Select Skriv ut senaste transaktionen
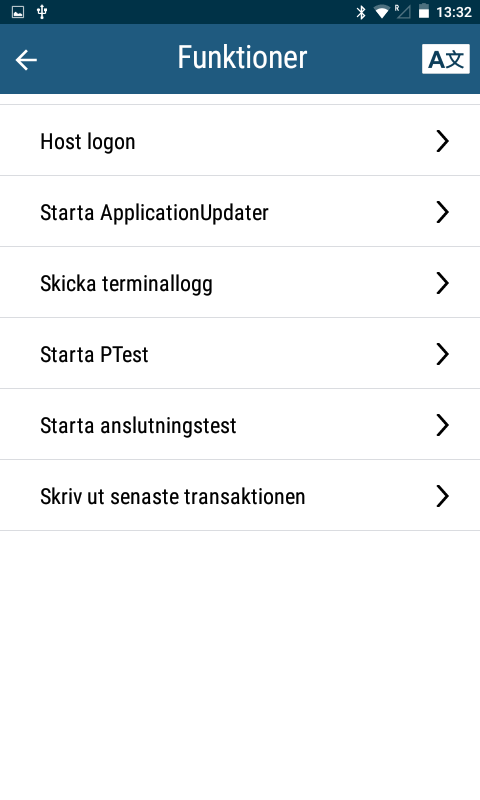This screenshot has height=800, width=480. [240, 495]
